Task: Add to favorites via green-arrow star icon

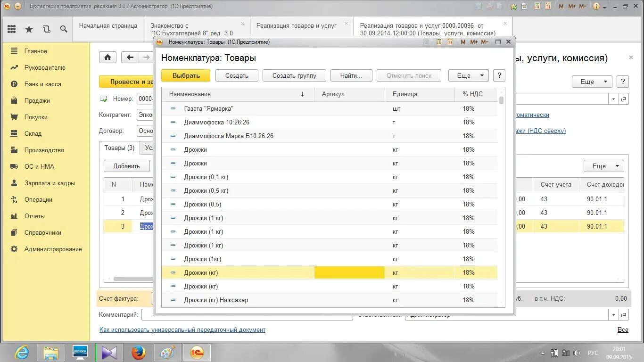Action: point(513,6)
